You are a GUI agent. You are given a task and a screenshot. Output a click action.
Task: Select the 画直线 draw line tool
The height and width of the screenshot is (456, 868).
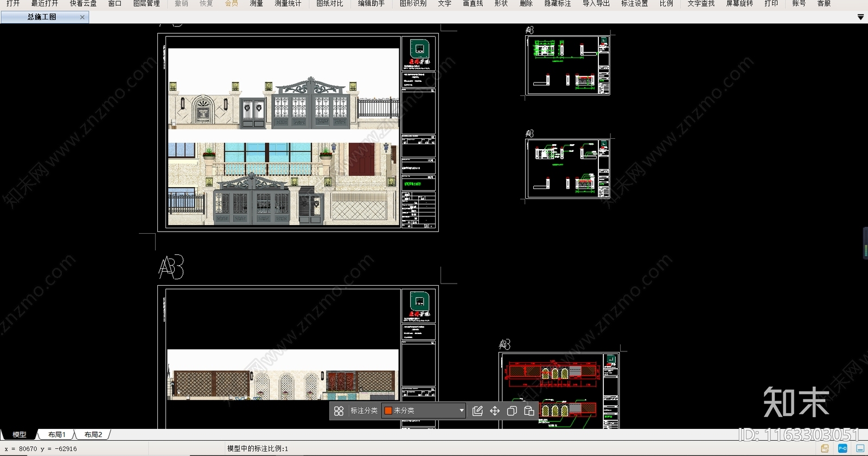(x=473, y=4)
